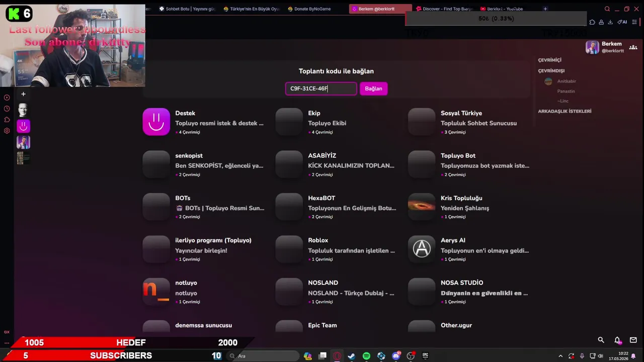
Task: Open Berkem profile avatar at top right
Action: (592, 47)
